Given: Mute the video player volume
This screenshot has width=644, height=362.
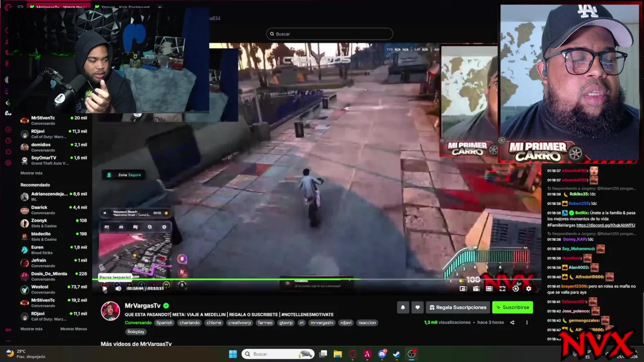Looking at the screenshot, I should coord(118,289).
